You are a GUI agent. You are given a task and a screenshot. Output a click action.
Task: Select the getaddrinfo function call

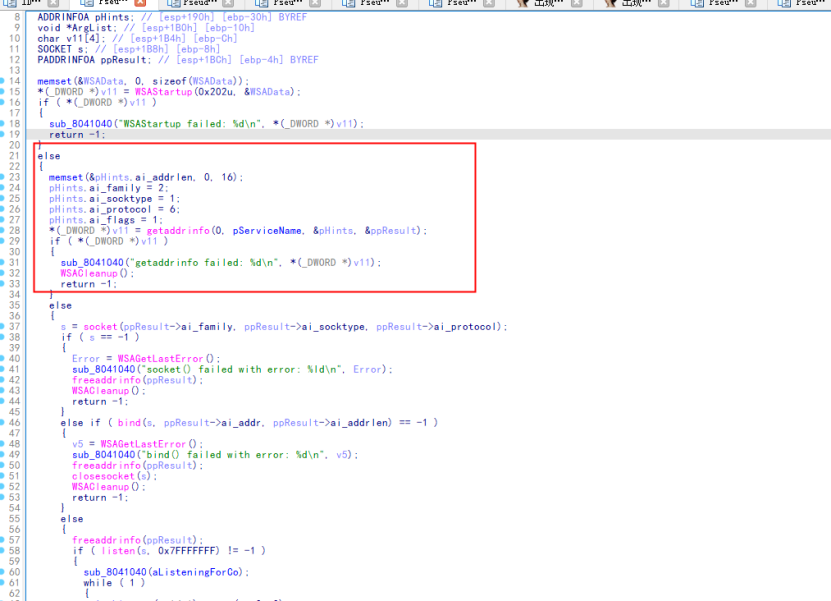[x=178, y=231]
